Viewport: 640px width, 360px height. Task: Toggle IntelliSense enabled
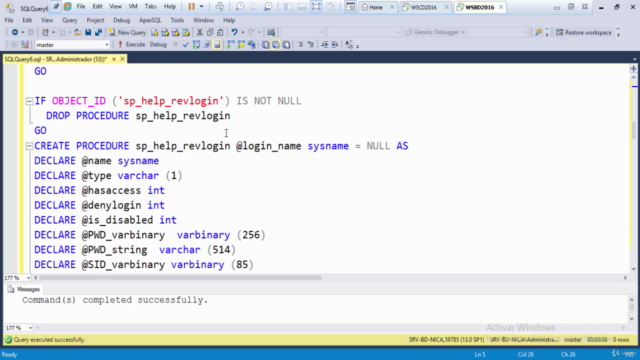pos(217,45)
